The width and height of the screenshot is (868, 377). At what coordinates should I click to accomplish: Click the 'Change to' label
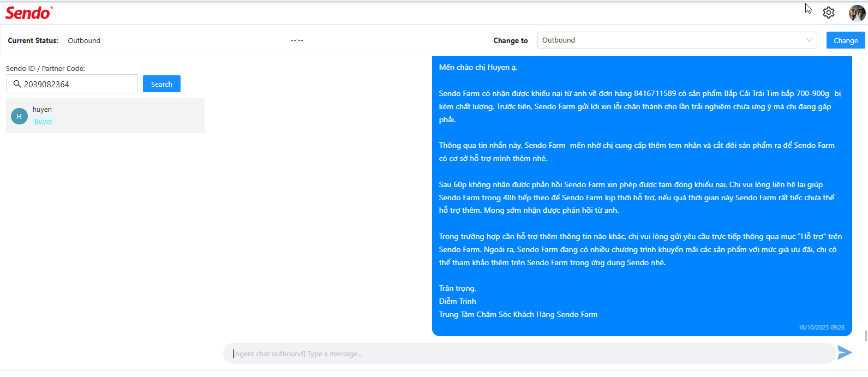511,40
